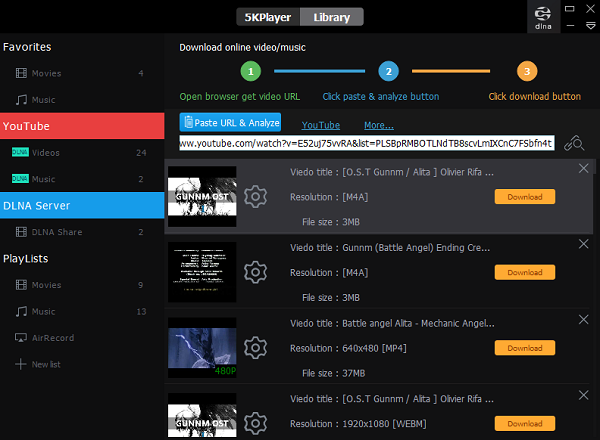The image size is (600, 440).
Task: Click 'Open browser get video URL' text
Action: [240, 96]
